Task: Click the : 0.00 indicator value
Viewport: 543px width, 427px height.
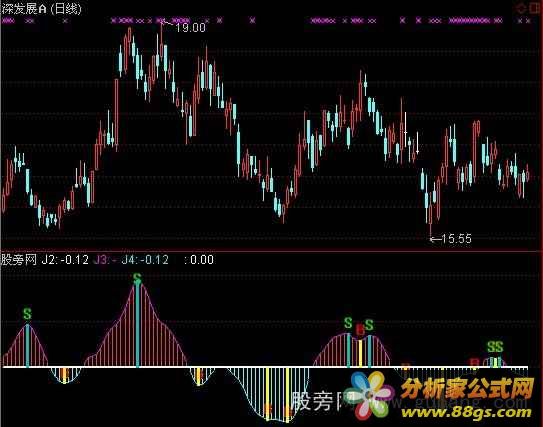Action: [x=199, y=259]
